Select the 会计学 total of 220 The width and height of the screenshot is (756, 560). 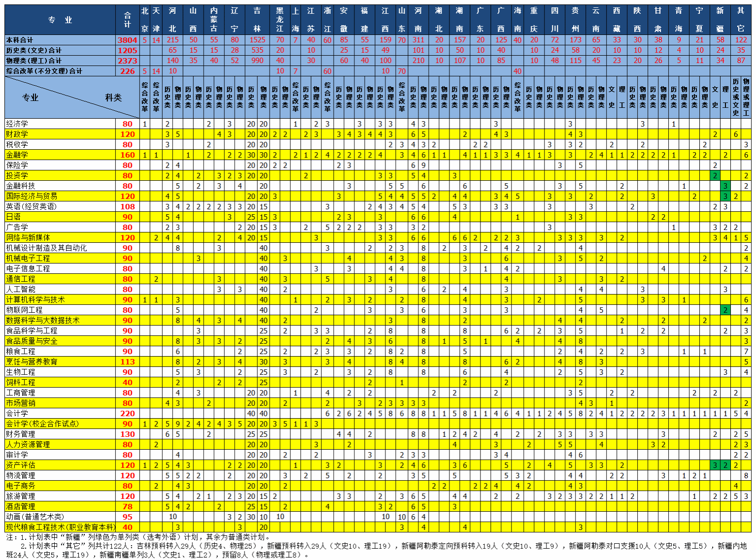pyautogui.click(x=127, y=413)
